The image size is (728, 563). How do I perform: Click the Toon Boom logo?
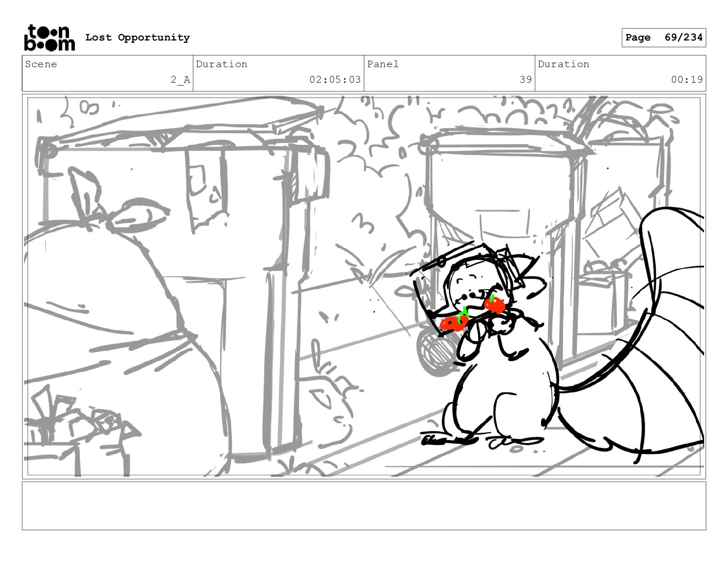(49, 38)
